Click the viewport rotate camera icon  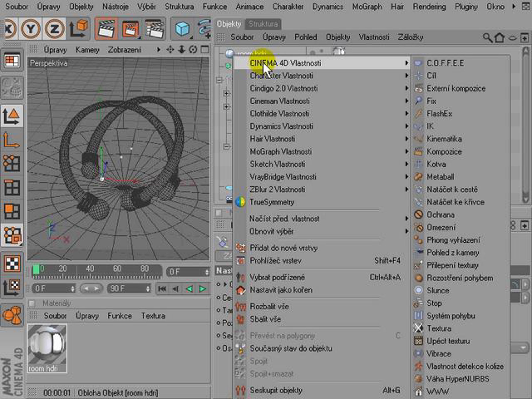point(193,50)
